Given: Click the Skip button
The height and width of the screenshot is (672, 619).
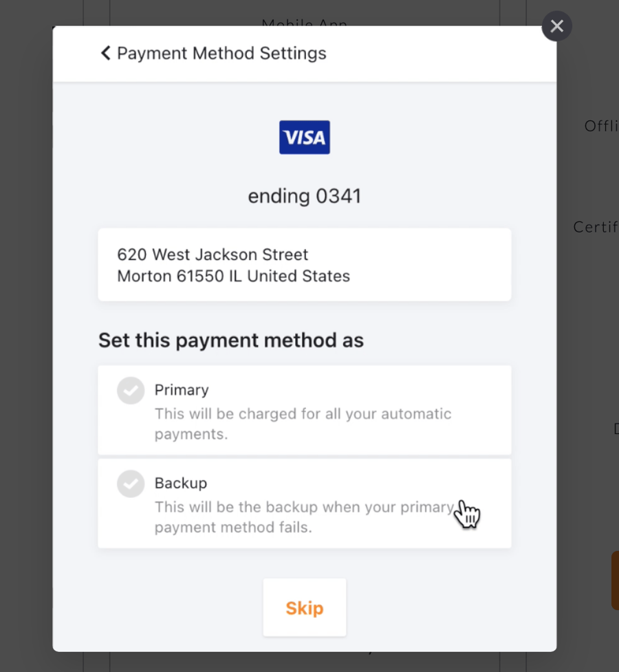Looking at the screenshot, I should 305,607.
